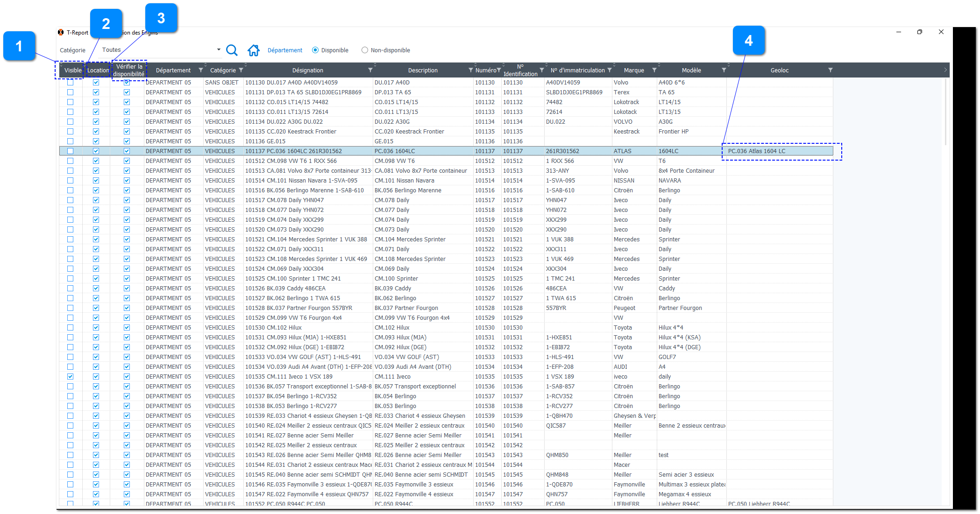Open filter on Département column header
The width and height of the screenshot is (980, 514).
click(201, 70)
